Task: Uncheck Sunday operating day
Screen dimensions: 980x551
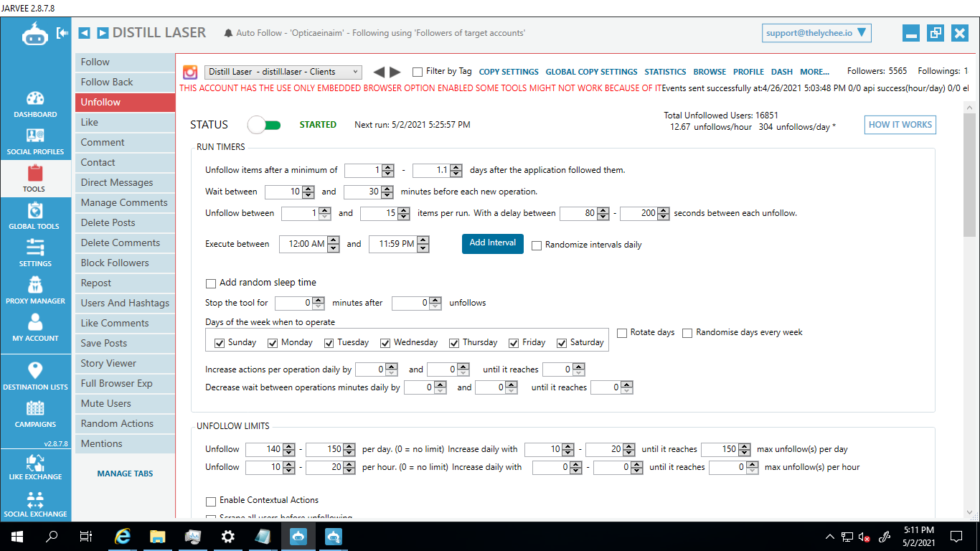Action: pyautogui.click(x=220, y=343)
